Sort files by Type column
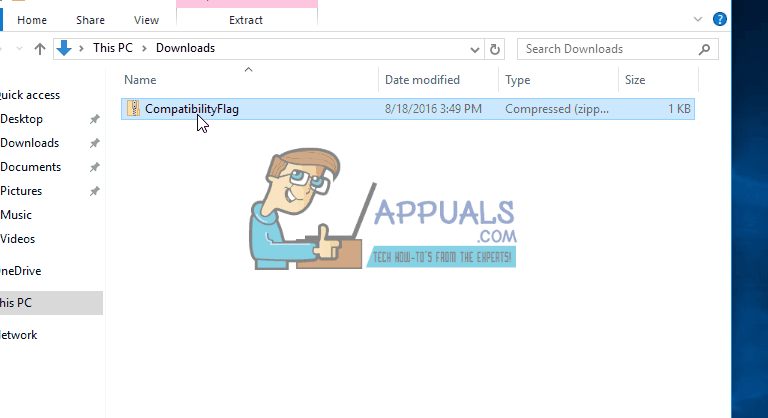 (518, 80)
